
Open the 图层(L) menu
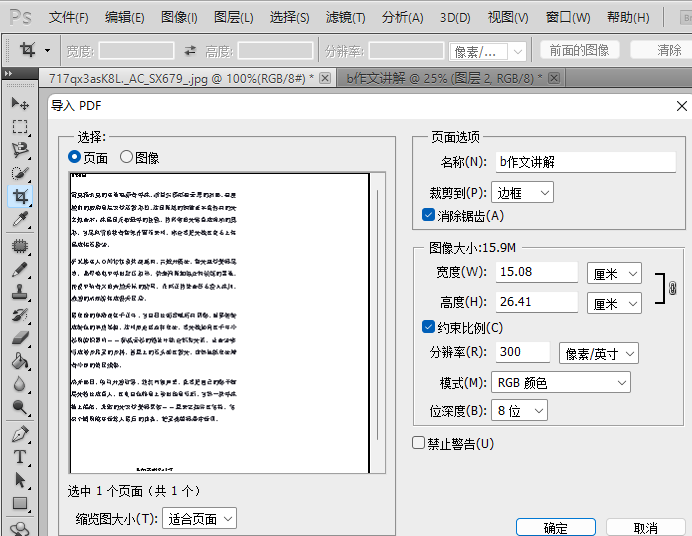point(233,18)
